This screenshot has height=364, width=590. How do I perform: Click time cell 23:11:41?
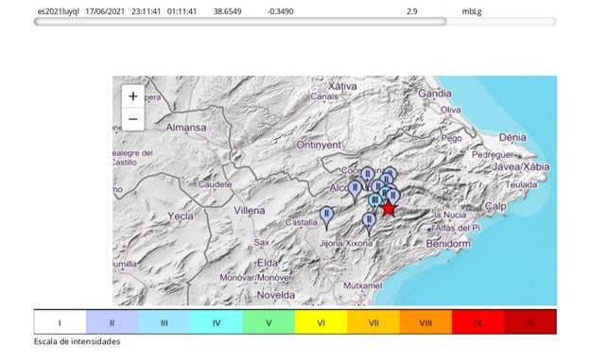(x=146, y=11)
